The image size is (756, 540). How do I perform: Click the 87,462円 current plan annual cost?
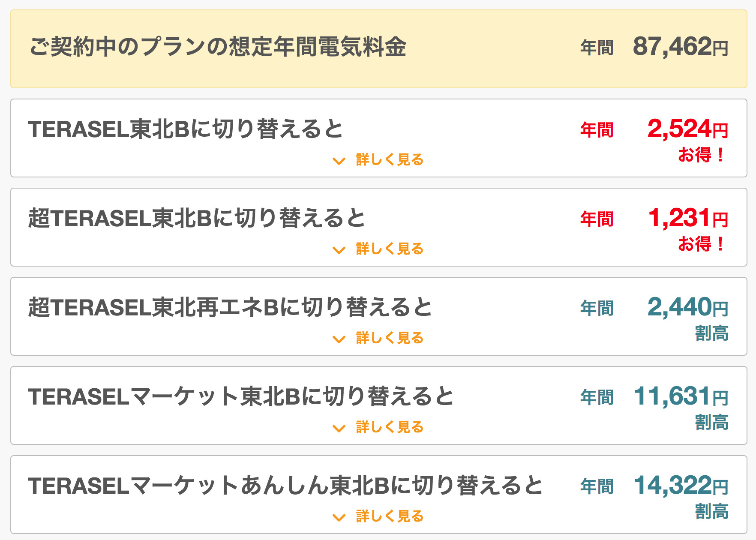coord(680,47)
